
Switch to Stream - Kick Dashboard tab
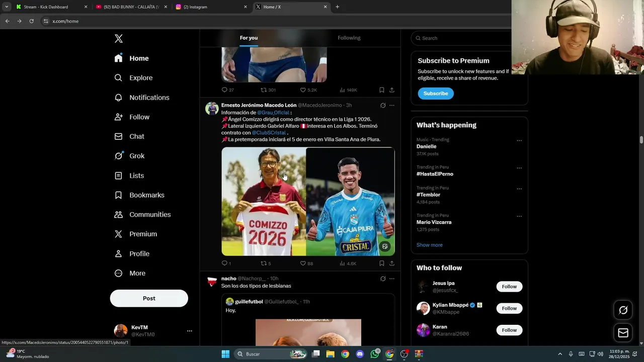click(x=51, y=7)
